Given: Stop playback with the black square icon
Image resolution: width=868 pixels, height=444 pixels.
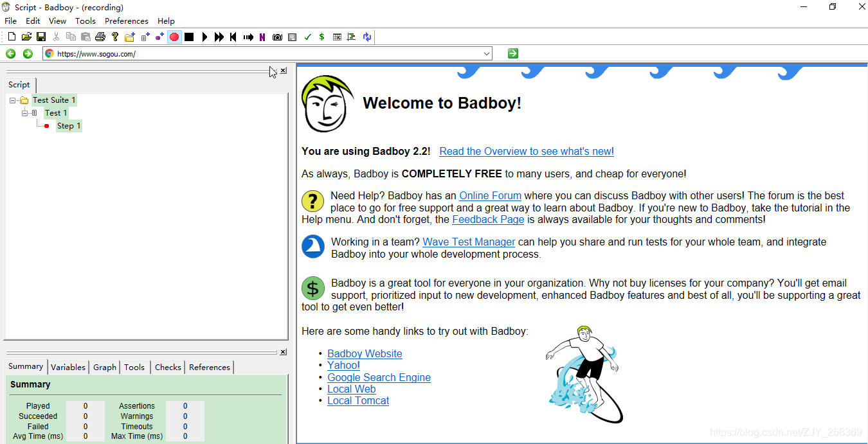Looking at the screenshot, I should click(189, 37).
